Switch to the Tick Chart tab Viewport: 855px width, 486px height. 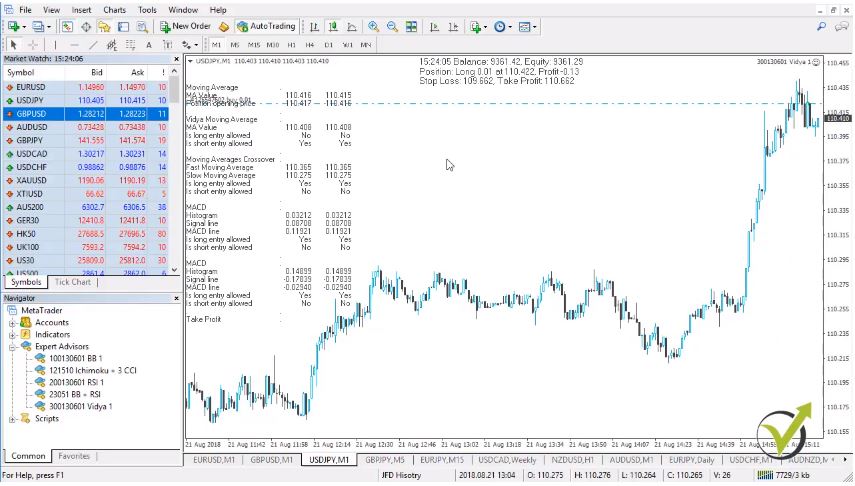(x=73, y=282)
